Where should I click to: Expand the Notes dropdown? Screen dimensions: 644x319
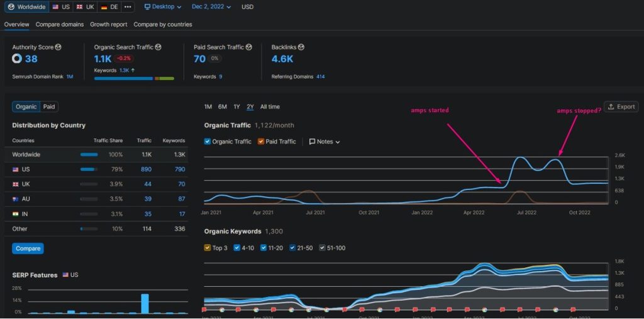(325, 142)
